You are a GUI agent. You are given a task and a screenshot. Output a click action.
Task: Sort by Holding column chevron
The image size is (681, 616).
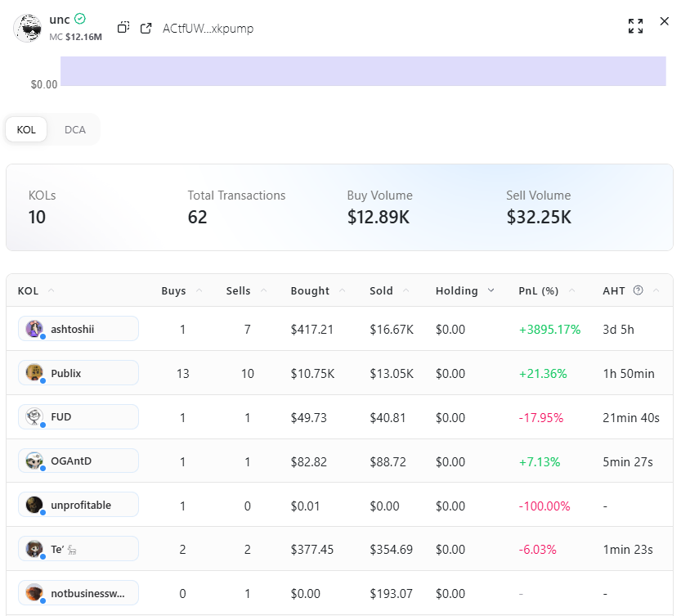click(x=491, y=290)
